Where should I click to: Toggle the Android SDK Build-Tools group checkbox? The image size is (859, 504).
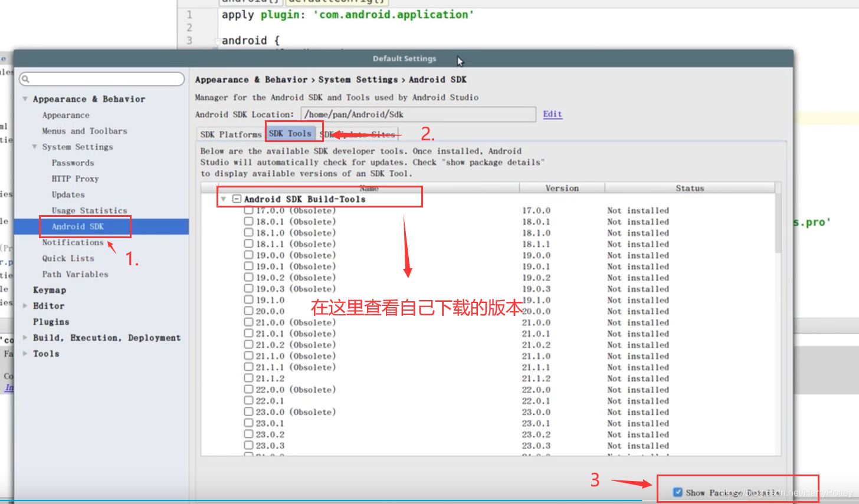[x=237, y=199]
